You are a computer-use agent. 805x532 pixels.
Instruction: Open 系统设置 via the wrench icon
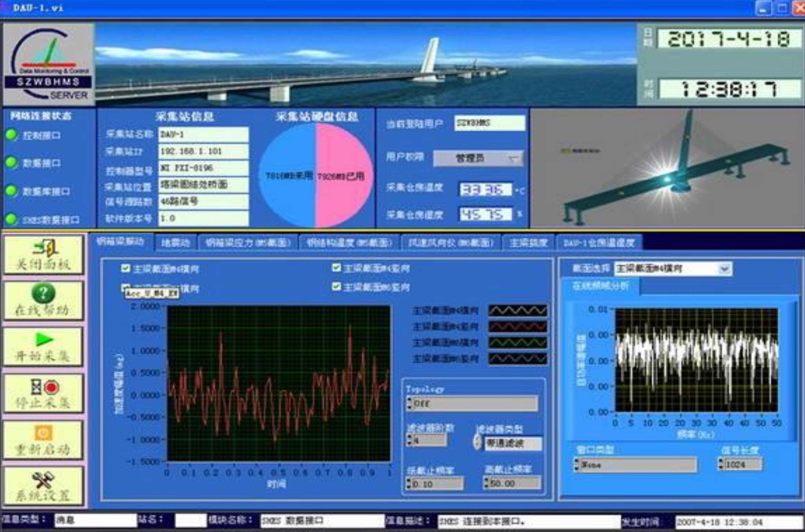tap(43, 479)
